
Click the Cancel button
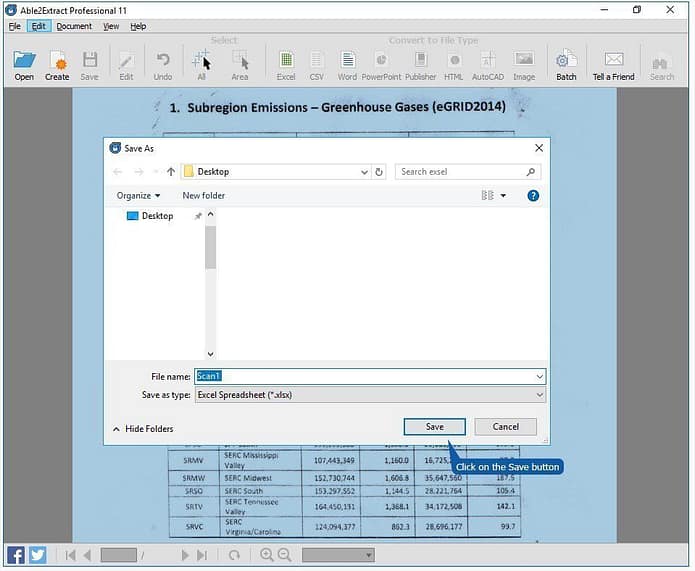(x=506, y=427)
